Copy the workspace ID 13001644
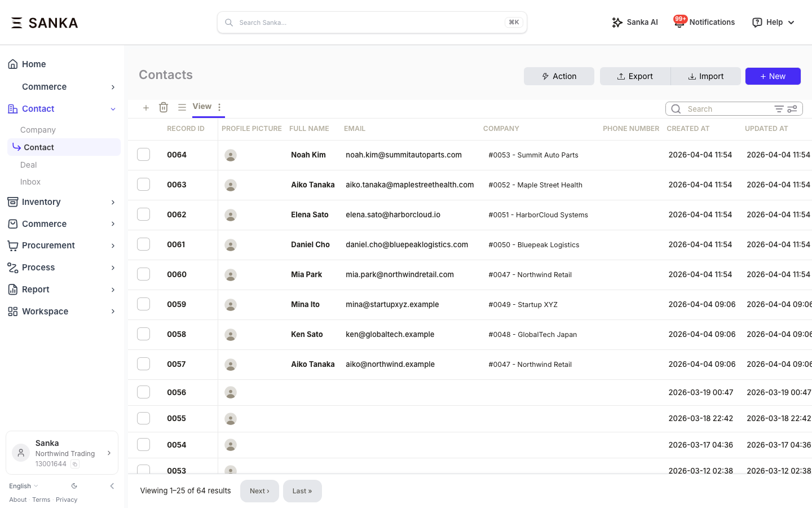 (75, 465)
